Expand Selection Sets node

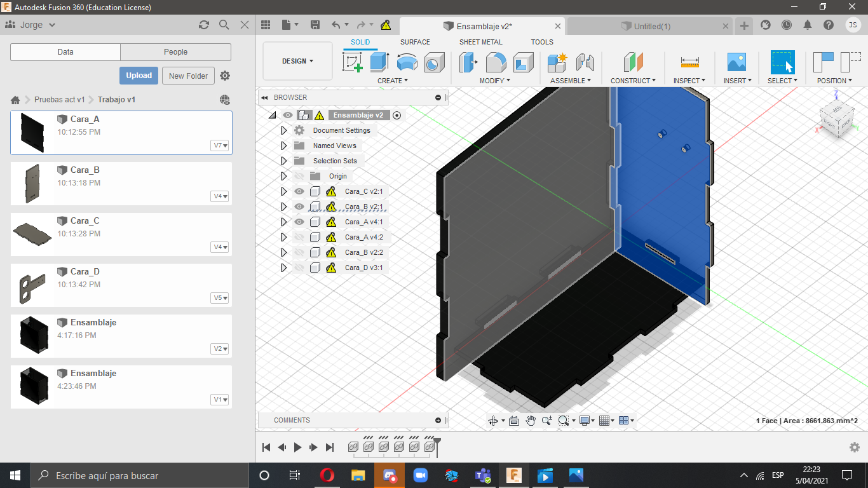click(284, 161)
